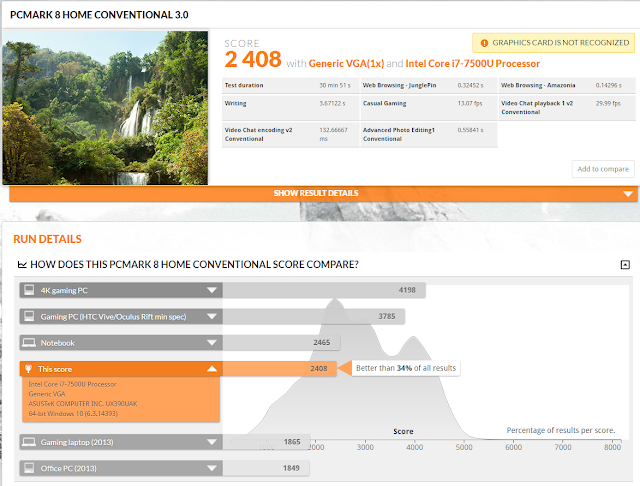The width and height of the screenshot is (640, 486).
Task: Click the 1865 score value
Action: pos(292,442)
